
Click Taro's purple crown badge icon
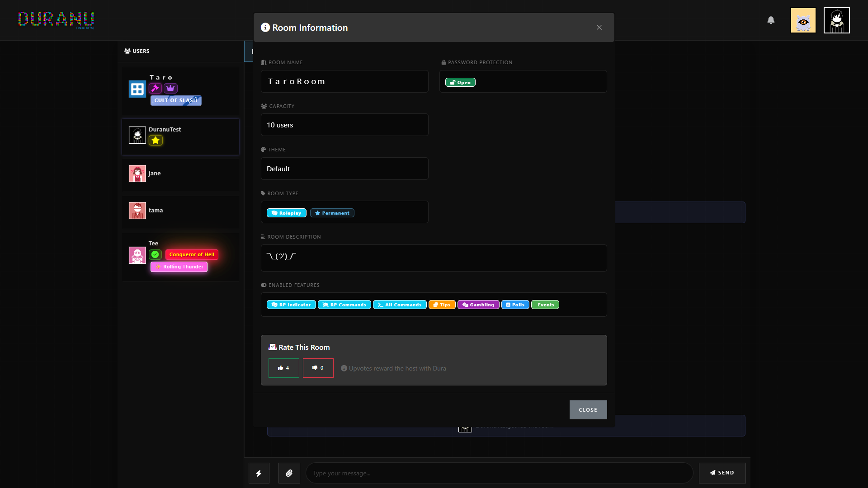[170, 88]
